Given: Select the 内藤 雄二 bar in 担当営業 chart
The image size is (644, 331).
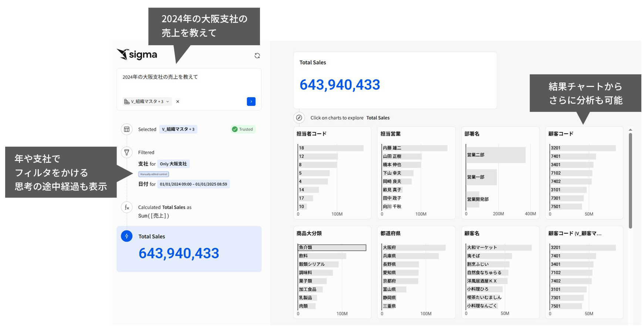Looking at the screenshot, I should 414,148.
